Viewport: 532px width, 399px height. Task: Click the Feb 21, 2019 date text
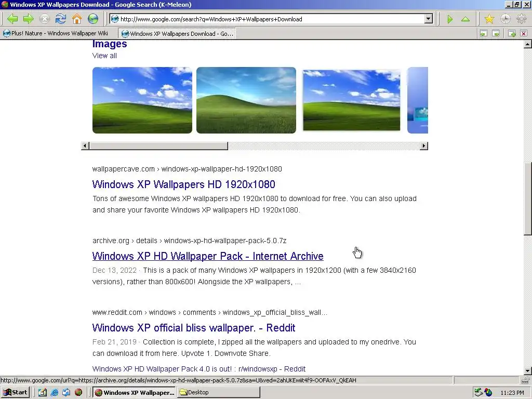pyautogui.click(x=114, y=342)
